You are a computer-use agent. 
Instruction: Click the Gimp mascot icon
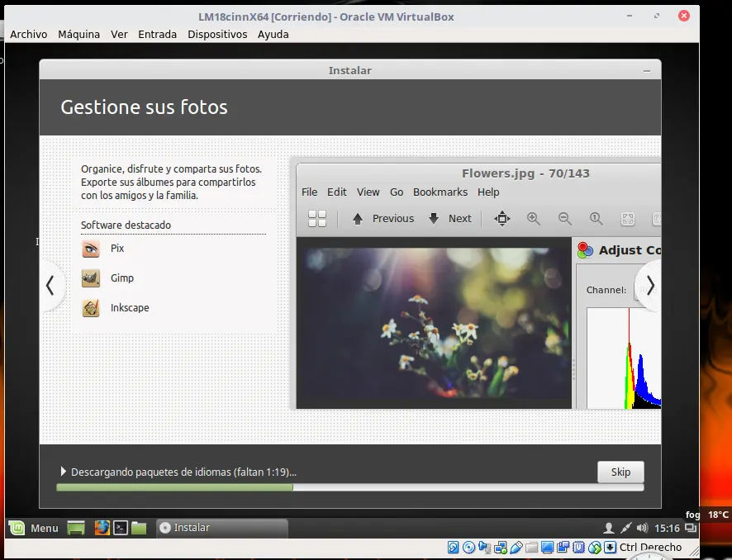pos(91,278)
